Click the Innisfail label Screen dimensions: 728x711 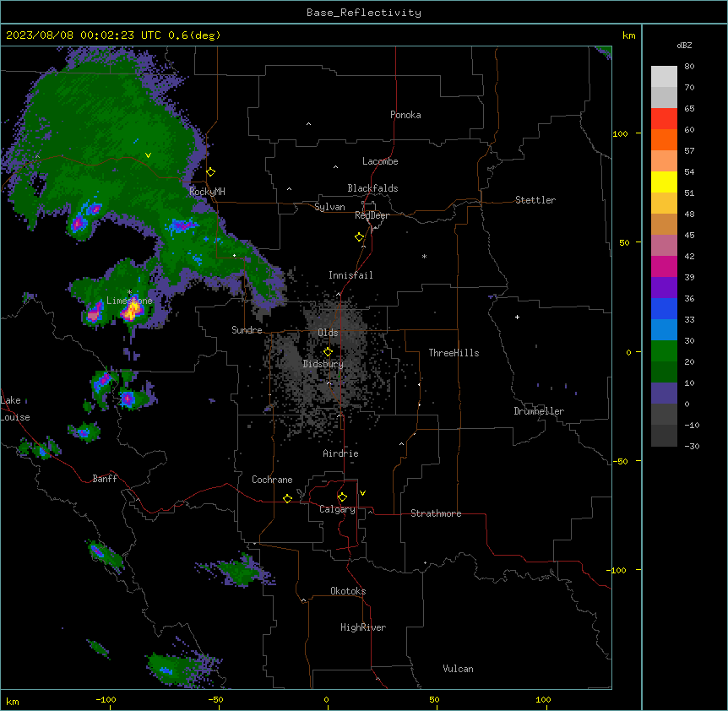(x=350, y=275)
